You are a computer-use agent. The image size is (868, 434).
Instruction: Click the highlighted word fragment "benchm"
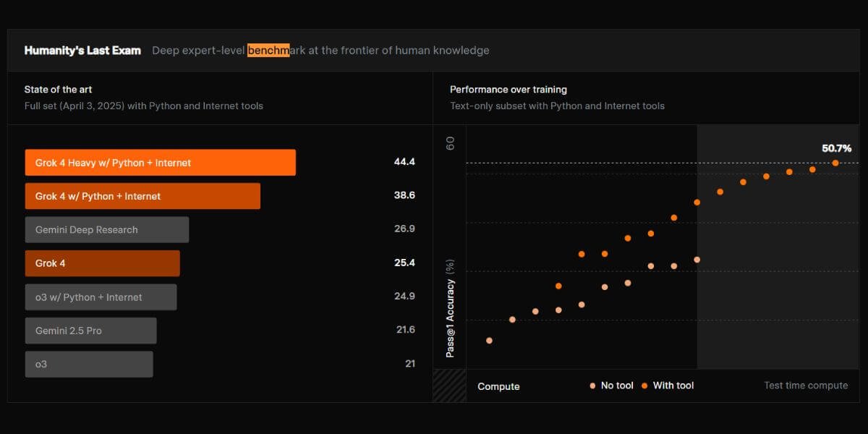(x=268, y=51)
